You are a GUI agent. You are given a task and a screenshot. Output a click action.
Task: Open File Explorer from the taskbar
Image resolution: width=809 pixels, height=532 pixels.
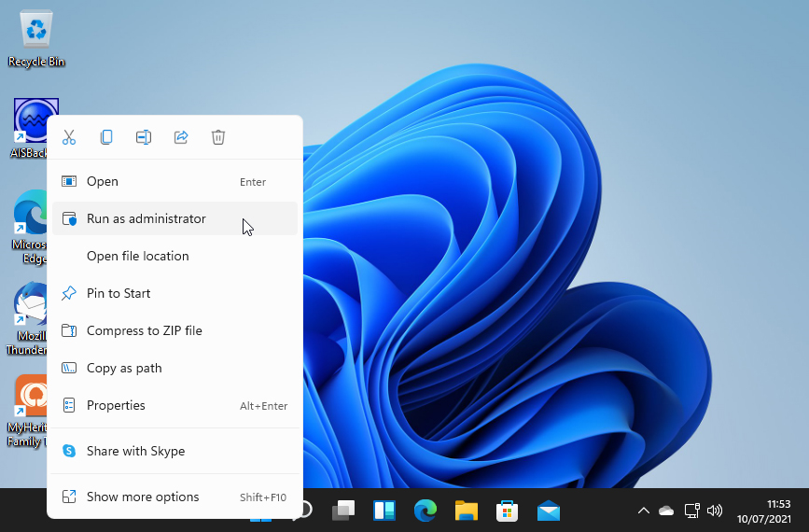467,511
